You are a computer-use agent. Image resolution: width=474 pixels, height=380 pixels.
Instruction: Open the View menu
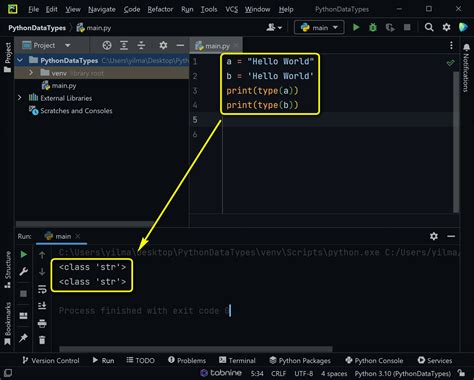click(73, 9)
